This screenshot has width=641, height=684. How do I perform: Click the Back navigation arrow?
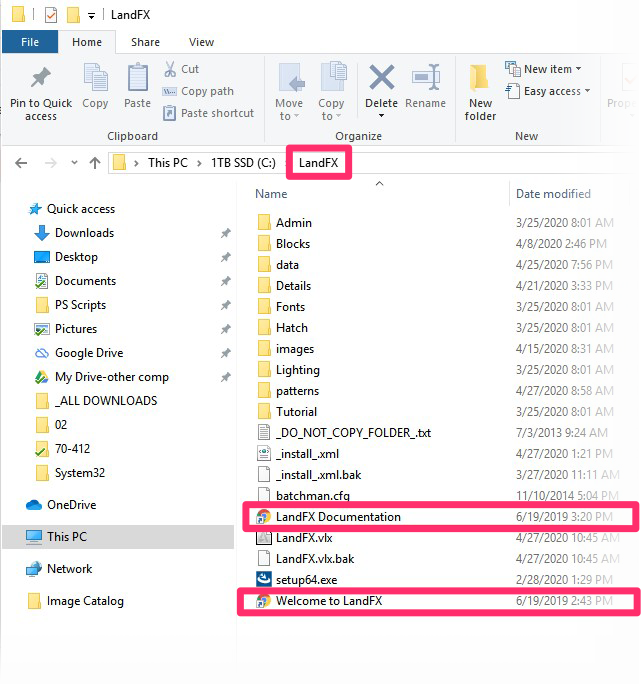click(21, 163)
